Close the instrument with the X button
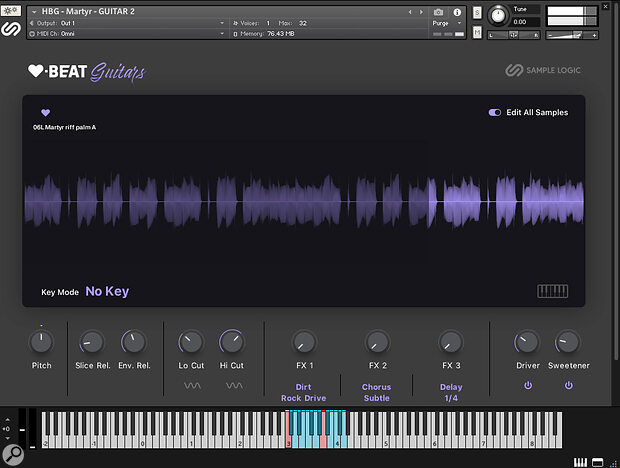This screenshot has width=620, height=468. (x=605, y=6)
